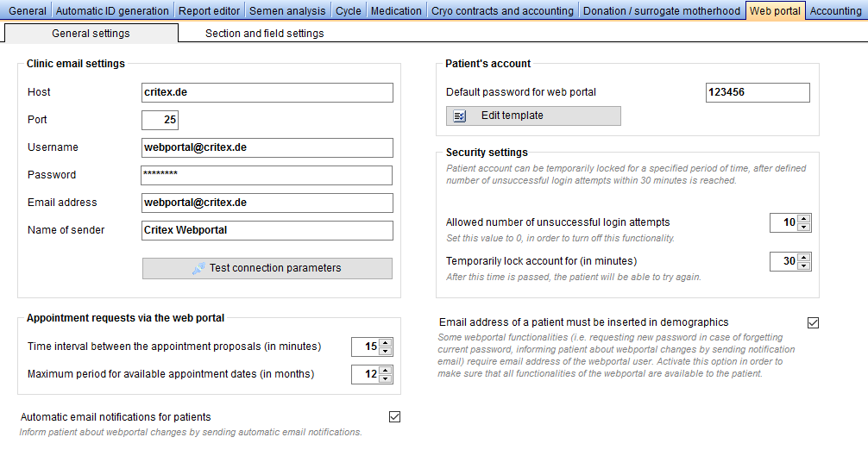Click the Edit template document icon
868x456 pixels.
460,116
